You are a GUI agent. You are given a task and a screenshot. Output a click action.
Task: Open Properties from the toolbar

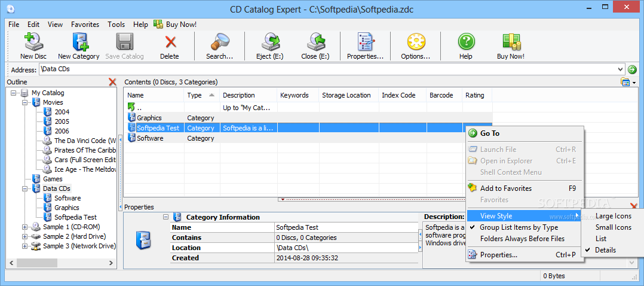[x=366, y=41]
